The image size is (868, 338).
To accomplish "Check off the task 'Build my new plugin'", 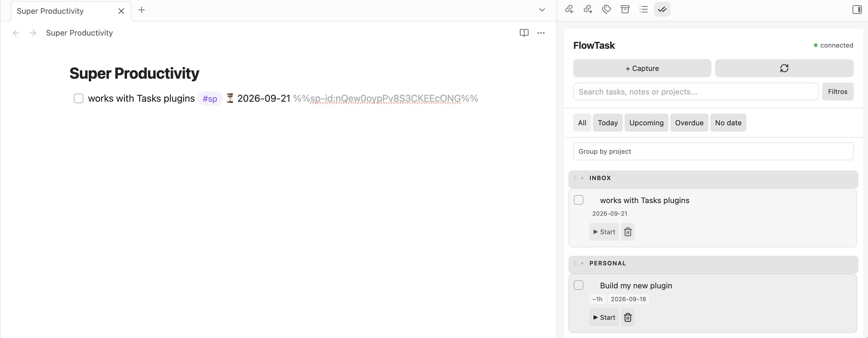I will coord(578,285).
